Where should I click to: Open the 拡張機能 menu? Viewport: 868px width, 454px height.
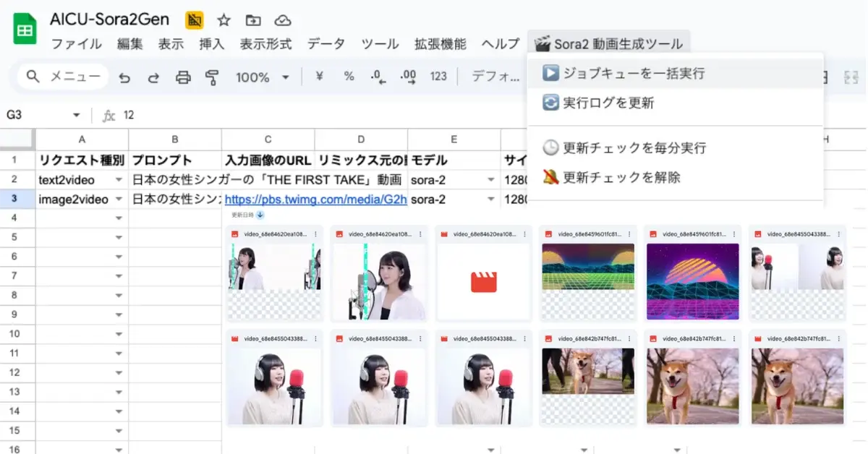(440, 44)
